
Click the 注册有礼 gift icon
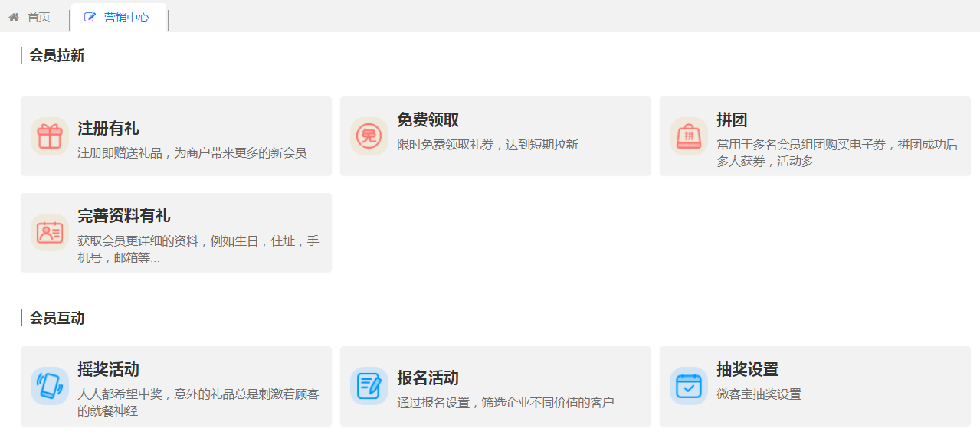(49, 136)
